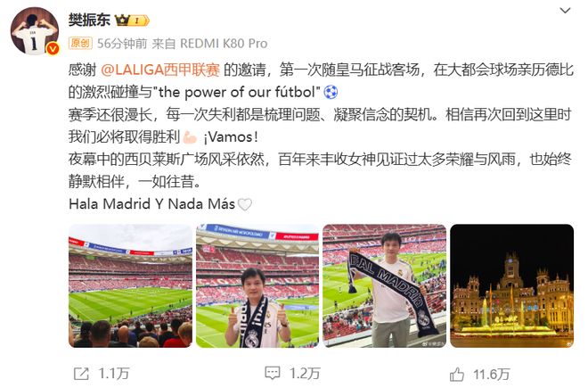The width and height of the screenshot is (588, 388).
Task: Open 樊振东's profile avatar
Action: 35,31
